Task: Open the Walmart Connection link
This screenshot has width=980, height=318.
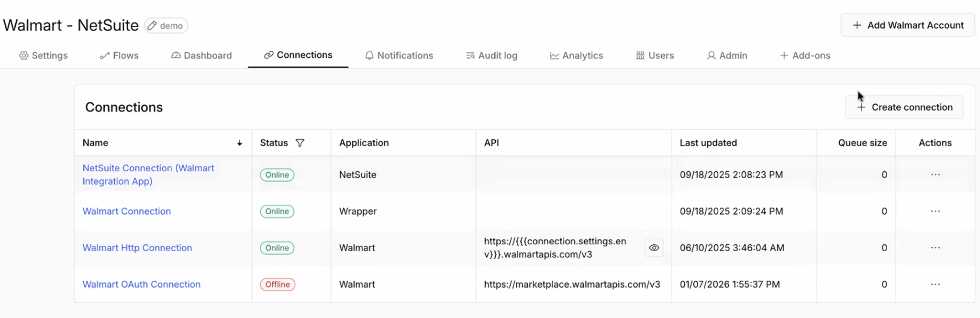Action: point(126,211)
